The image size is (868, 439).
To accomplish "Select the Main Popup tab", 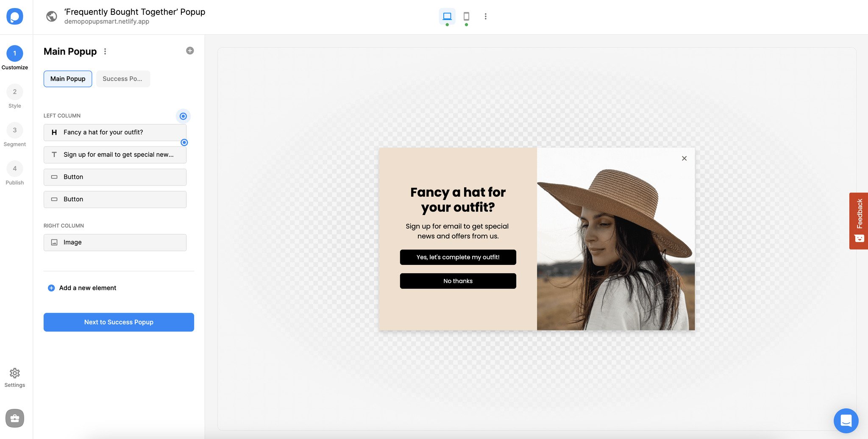I will [67, 79].
